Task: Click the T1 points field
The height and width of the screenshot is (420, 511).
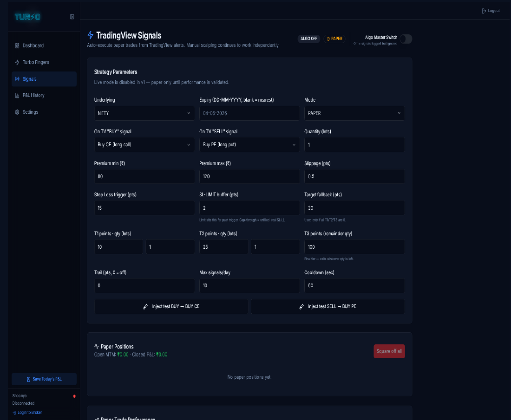Action: (x=118, y=247)
